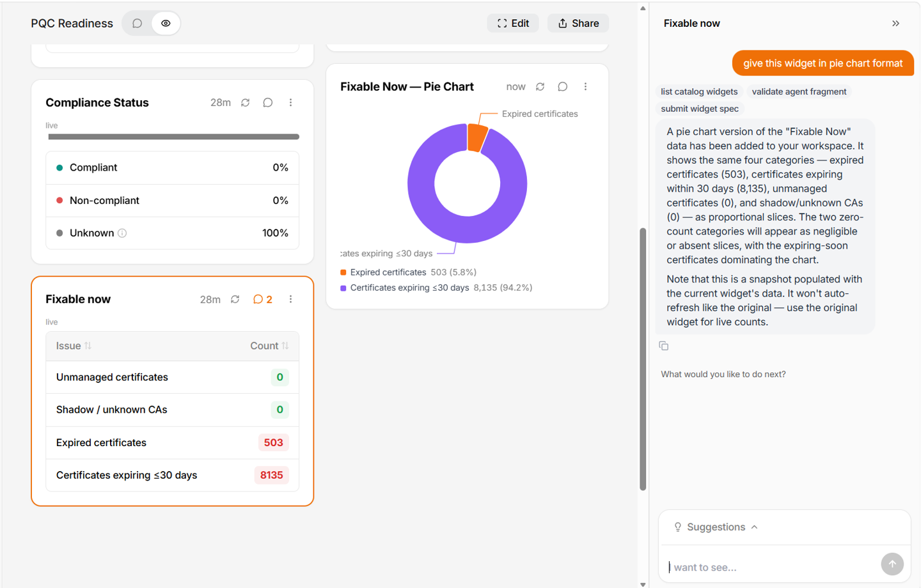The image size is (921, 588).
Task: Expand the Suggestions section
Action: click(x=716, y=527)
